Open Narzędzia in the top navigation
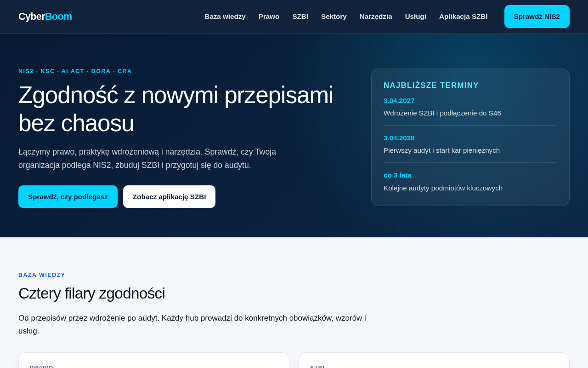Viewport: 588px width, 368px height. [376, 17]
